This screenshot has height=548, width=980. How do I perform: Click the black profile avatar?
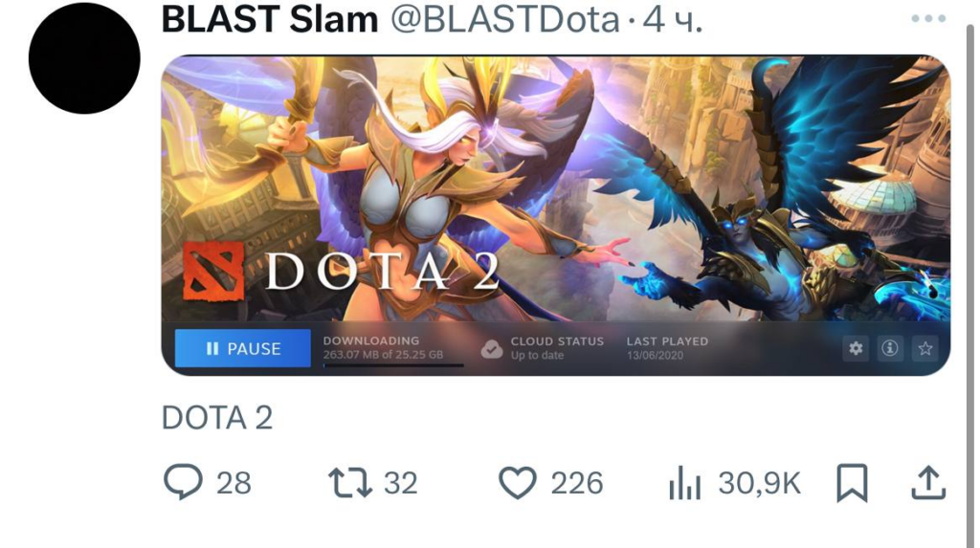pyautogui.click(x=84, y=58)
